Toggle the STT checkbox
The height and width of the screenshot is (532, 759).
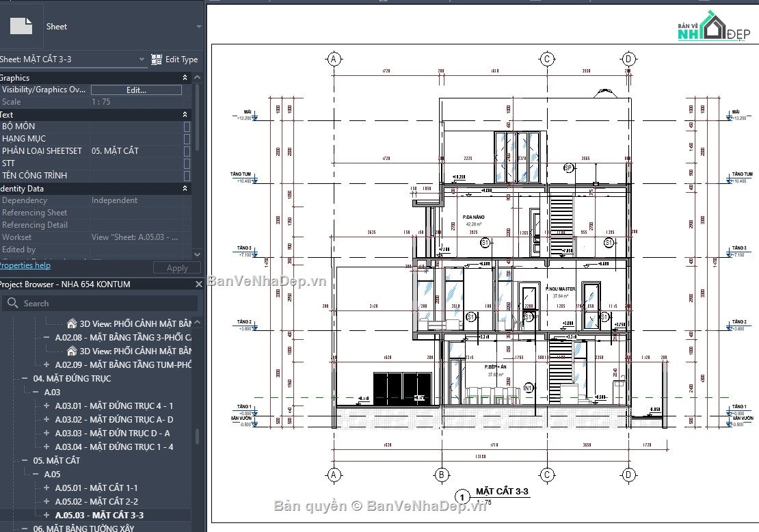(x=187, y=163)
